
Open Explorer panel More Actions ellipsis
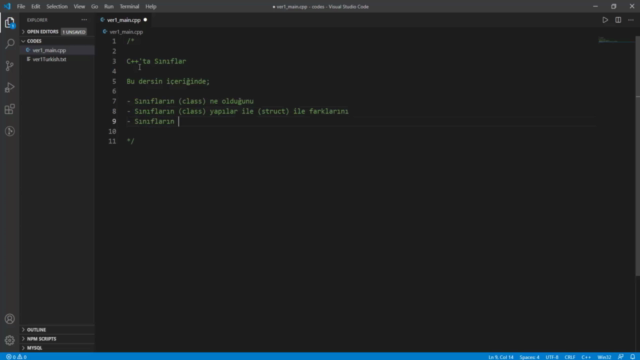pyautogui.click(x=84, y=20)
